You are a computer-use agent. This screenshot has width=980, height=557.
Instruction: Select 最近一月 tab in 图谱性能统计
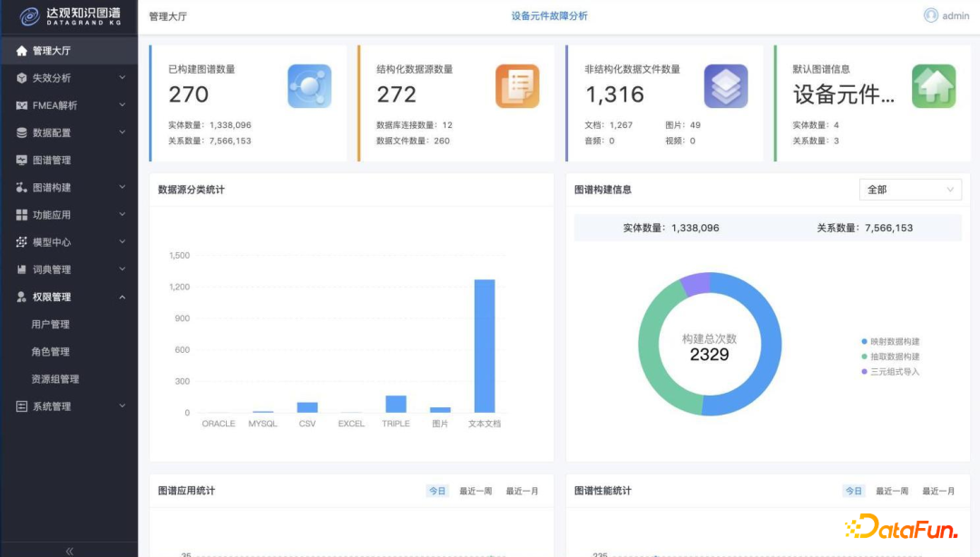pyautogui.click(x=938, y=491)
